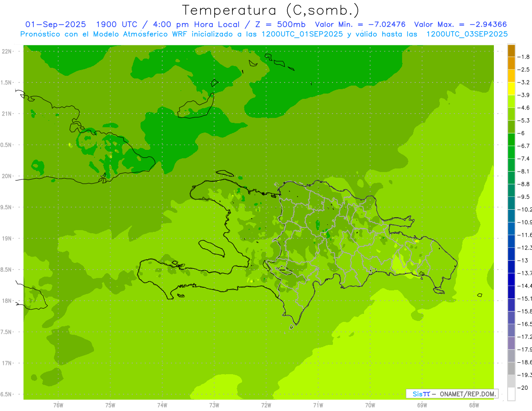Click the "-9.5" colorbar label
Viewport: 532px width, 411px height.
pos(524,197)
